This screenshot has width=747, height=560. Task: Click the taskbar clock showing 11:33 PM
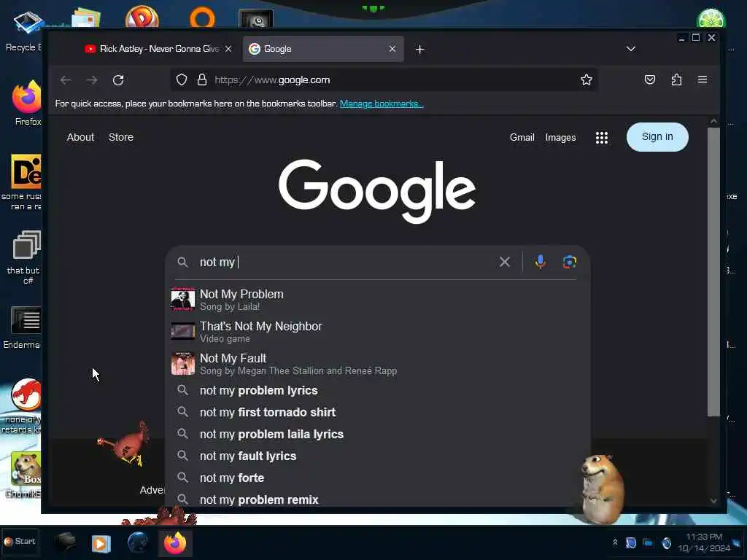[704, 542]
